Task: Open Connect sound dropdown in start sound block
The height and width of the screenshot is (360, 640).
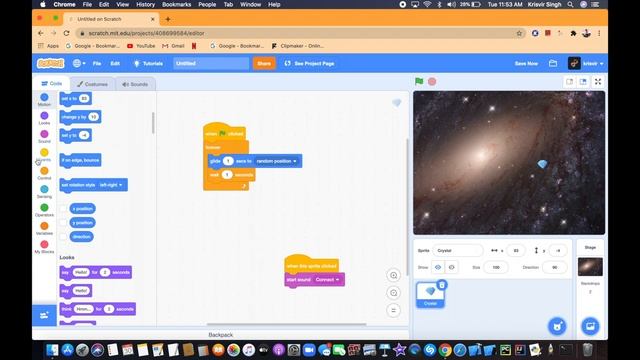Action: [327, 280]
